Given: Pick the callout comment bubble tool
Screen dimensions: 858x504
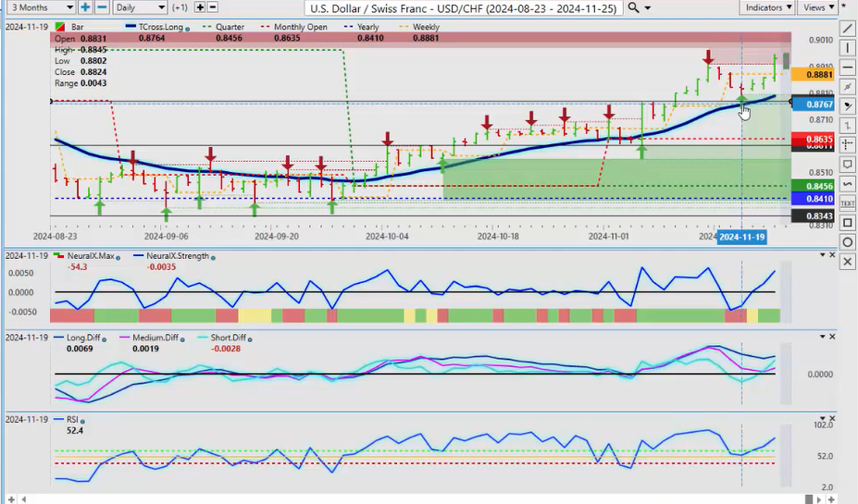Looking at the screenshot, I should (x=848, y=165).
